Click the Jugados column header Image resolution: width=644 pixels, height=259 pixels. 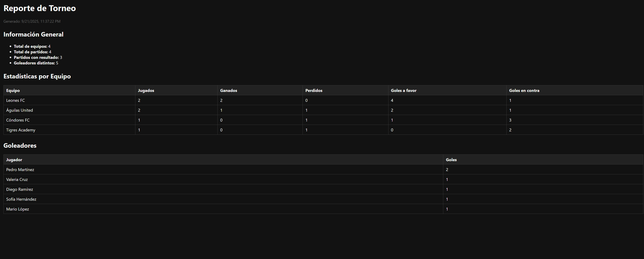(x=146, y=90)
